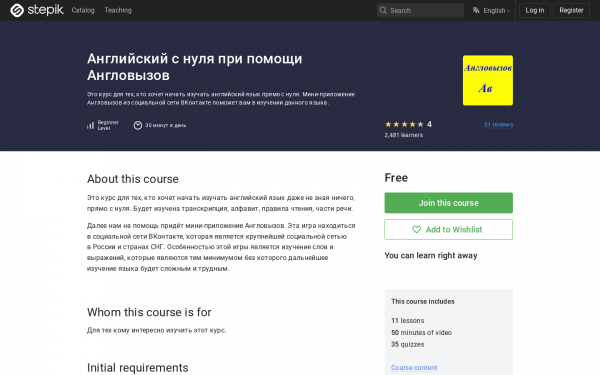Click the course title Английский с нуля
This screenshot has height=375, width=600.
[194, 67]
